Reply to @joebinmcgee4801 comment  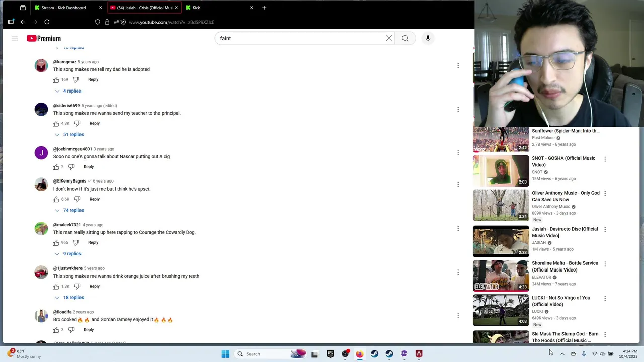[x=89, y=167]
